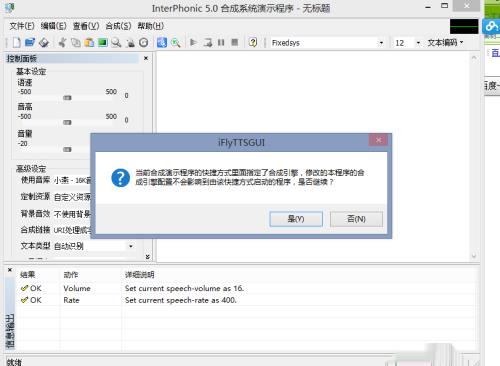Close the iFlyTTSGUI dialog with red X
The height and width of the screenshot is (366, 500).
(x=378, y=140)
